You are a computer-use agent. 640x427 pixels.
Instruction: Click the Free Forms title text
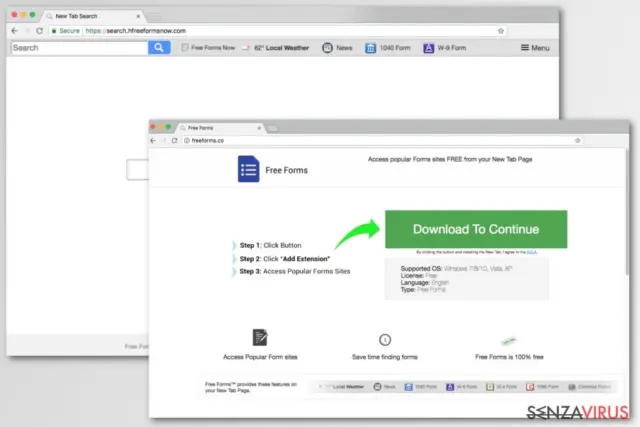(x=287, y=170)
